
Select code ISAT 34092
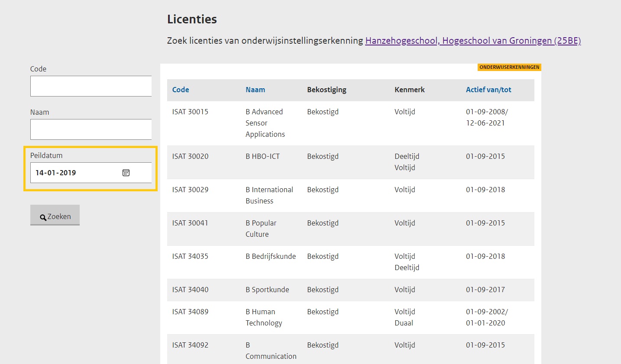tap(190, 345)
